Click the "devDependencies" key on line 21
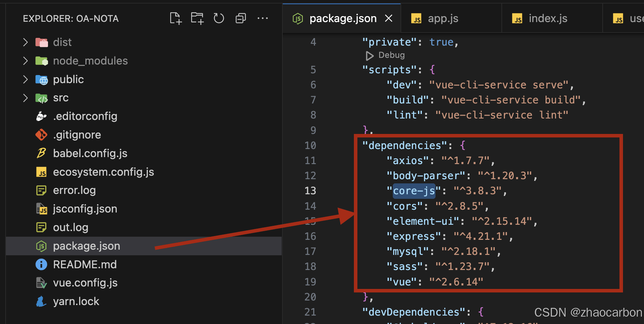Viewport: 644px width, 324px height. [414, 312]
